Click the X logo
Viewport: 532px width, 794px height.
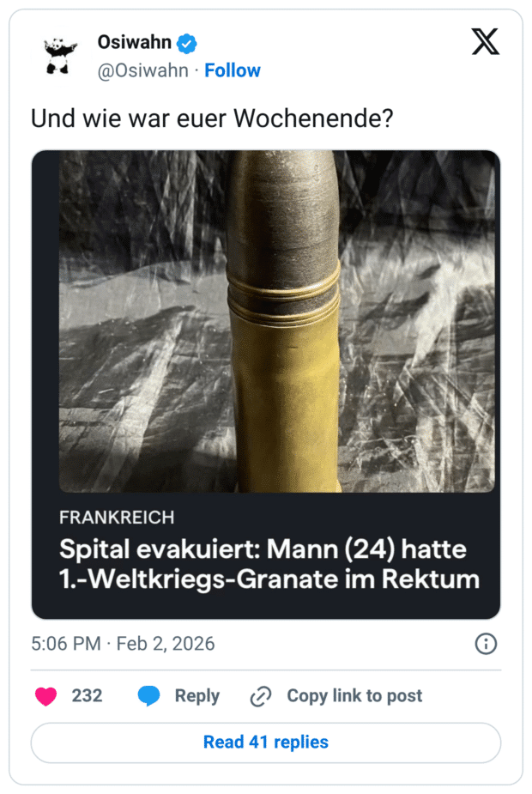click(x=485, y=43)
